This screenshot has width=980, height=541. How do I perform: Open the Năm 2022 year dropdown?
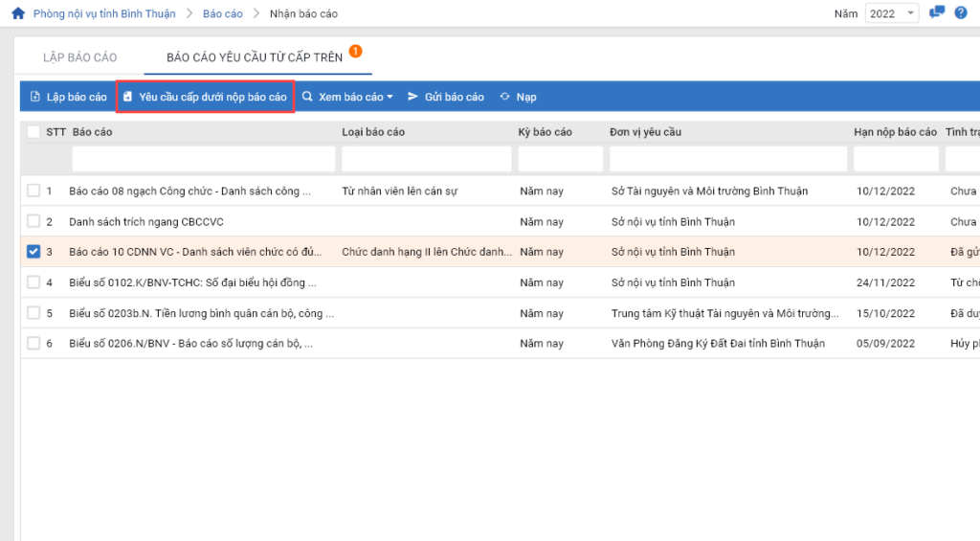892,13
